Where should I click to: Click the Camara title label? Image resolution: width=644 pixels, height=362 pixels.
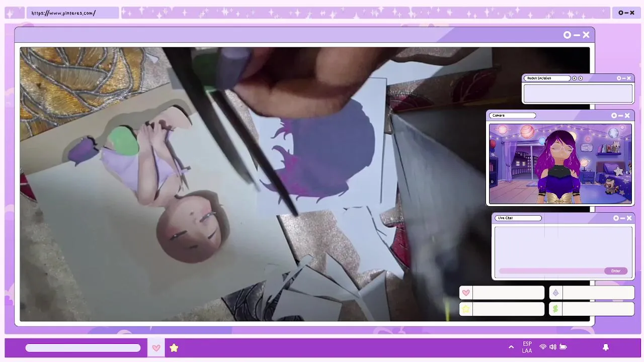click(512, 116)
